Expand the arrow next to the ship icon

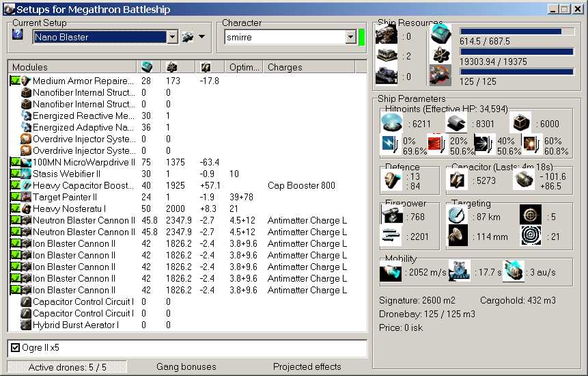201,37
